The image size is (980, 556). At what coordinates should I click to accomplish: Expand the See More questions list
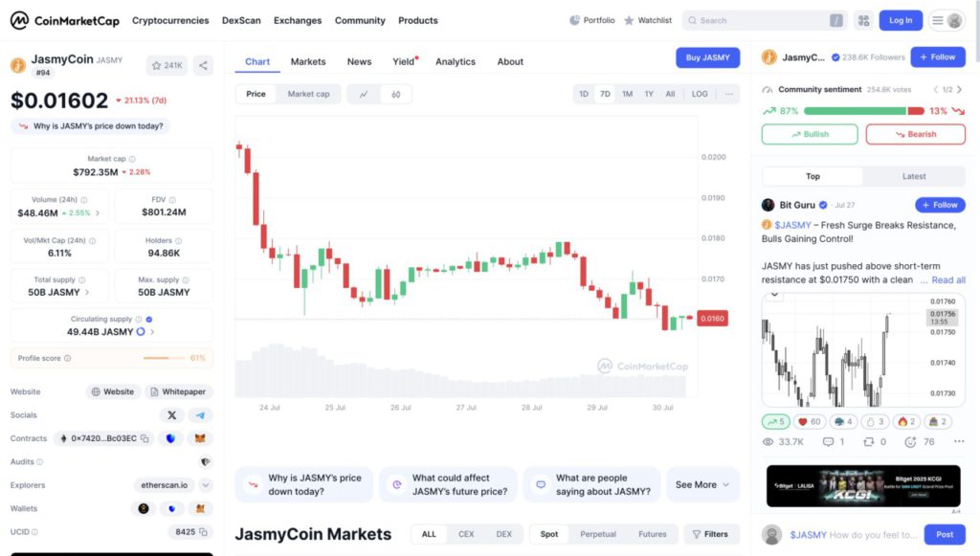702,485
